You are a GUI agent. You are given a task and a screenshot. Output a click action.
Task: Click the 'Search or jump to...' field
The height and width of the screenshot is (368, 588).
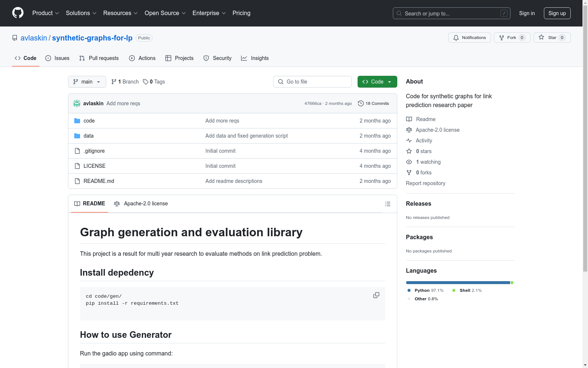tap(452, 13)
